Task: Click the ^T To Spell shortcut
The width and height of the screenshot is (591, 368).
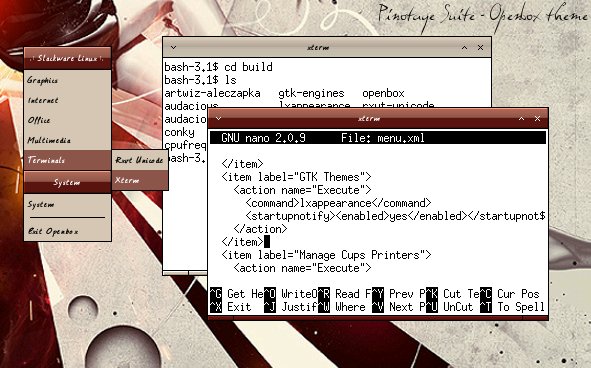Action: click(513, 307)
